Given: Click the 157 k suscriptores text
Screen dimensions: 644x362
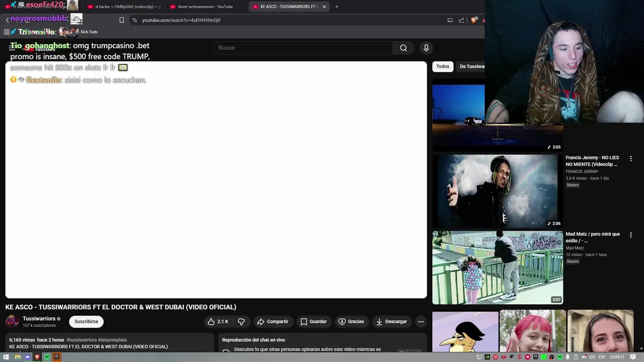Looking at the screenshot, I should point(39,325).
